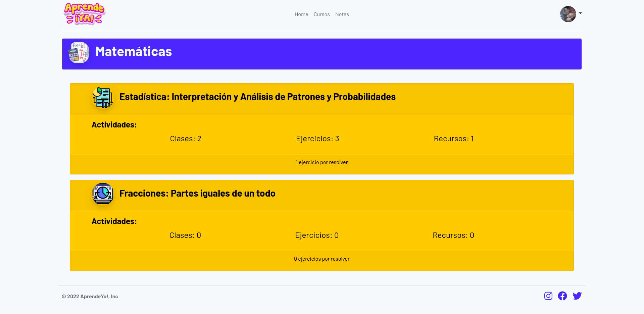Click 'Ejercicios: 3' in the Estadística card
This screenshot has width=644, height=314.
[x=317, y=138]
